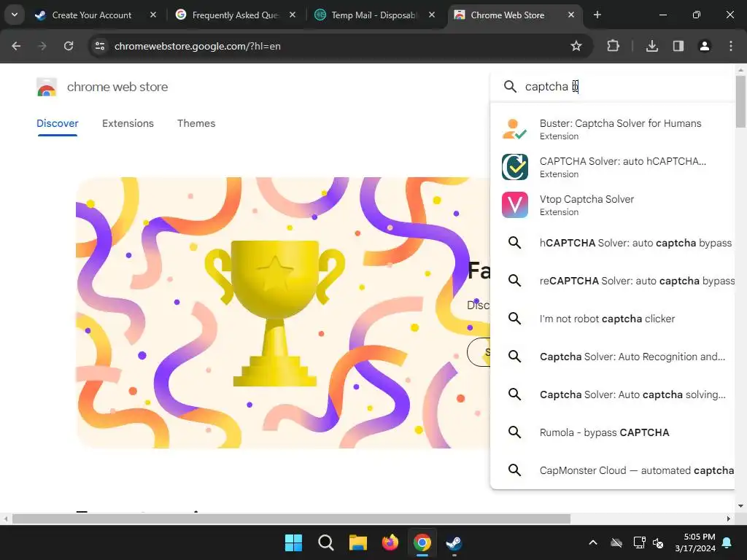The image size is (747, 560).
Task: Switch to Create Your Account tab
Action: pyautogui.click(x=91, y=15)
